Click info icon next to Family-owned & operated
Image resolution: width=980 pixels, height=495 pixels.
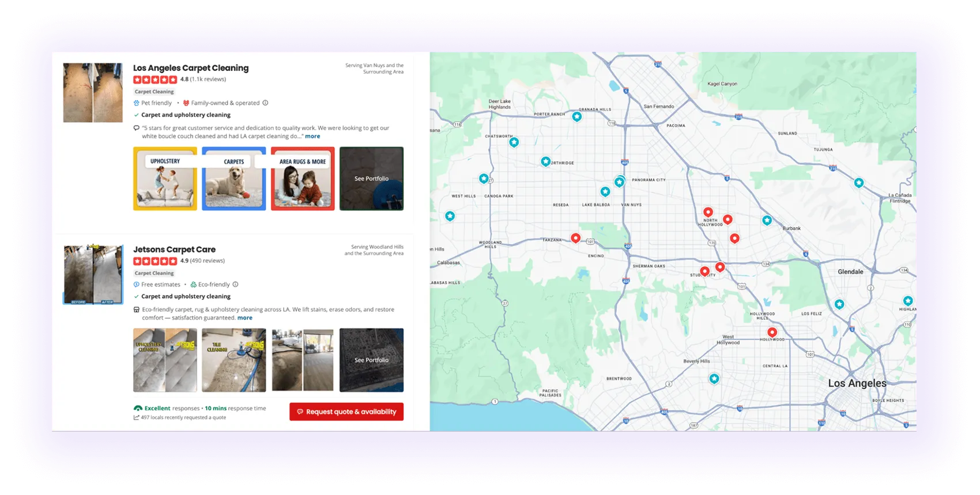pyautogui.click(x=265, y=103)
